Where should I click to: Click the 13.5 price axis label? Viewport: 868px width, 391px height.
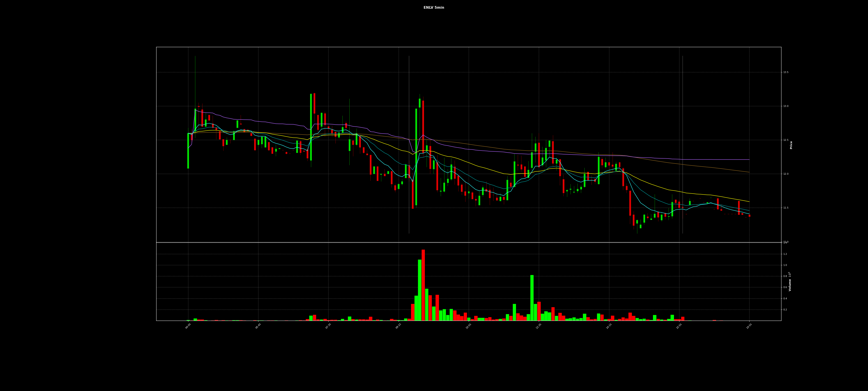(x=786, y=73)
